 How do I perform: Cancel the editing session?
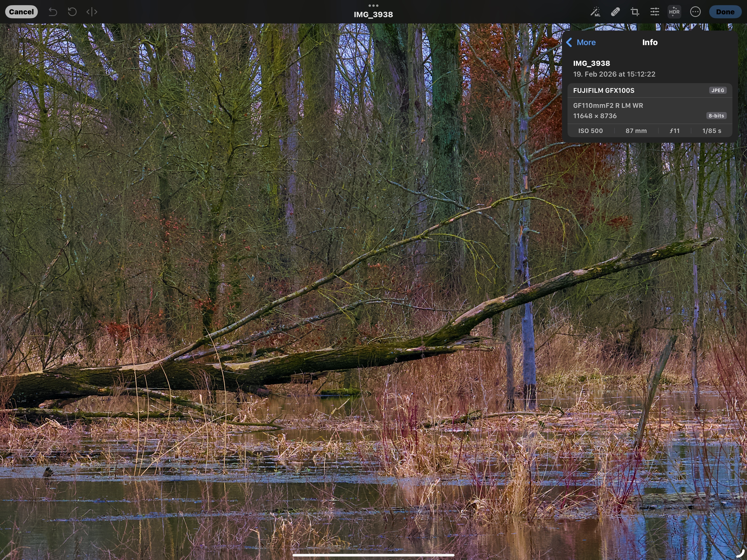point(21,12)
